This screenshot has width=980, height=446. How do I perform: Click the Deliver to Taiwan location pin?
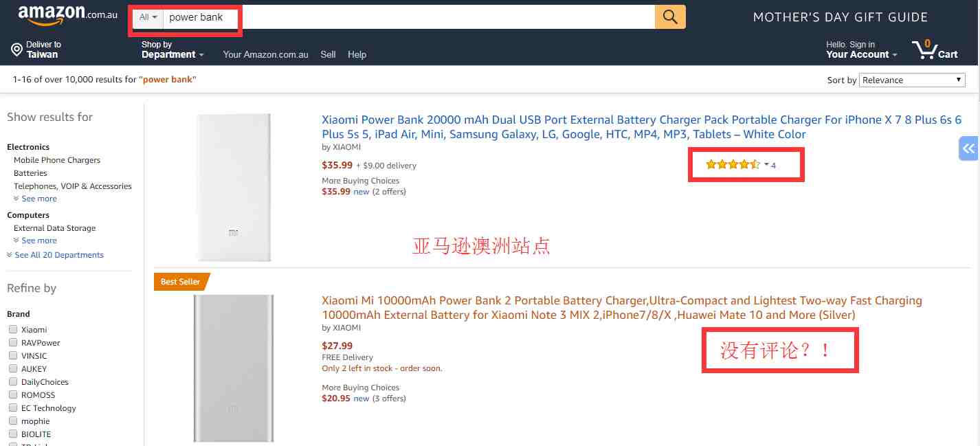click(x=17, y=49)
